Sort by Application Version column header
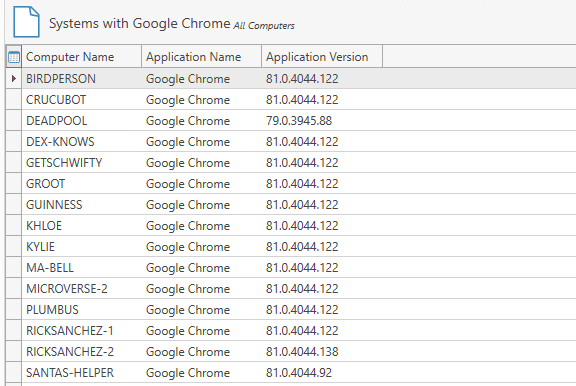This screenshot has height=386, width=576. (x=322, y=57)
